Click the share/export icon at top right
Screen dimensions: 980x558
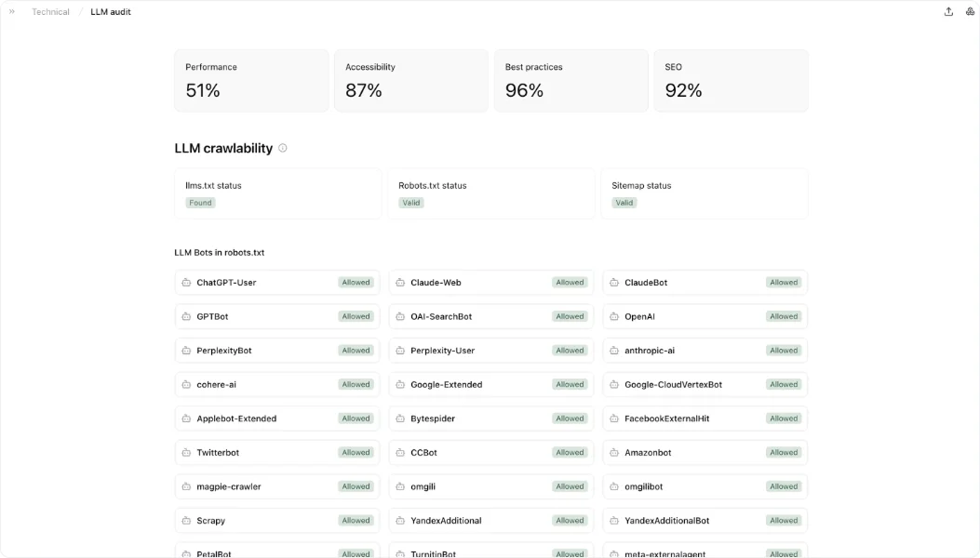point(948,11)
